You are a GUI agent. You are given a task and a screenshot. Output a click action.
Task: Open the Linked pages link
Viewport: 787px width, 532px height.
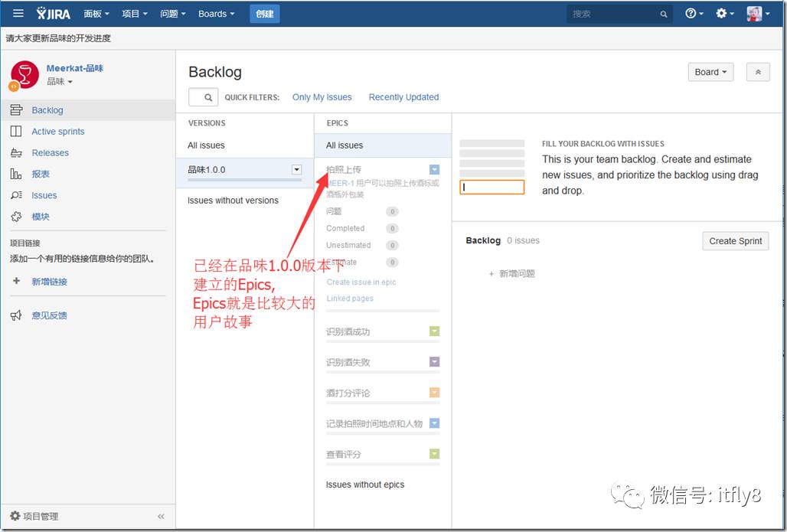pos(350,298)
